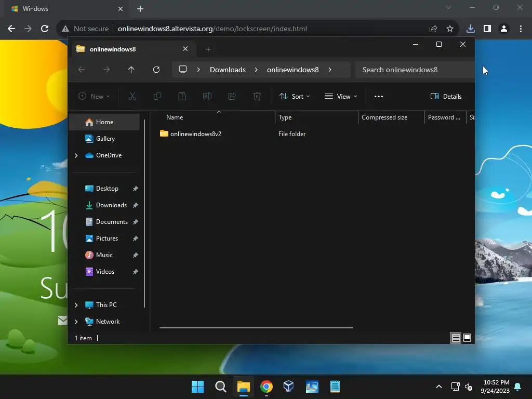Open Notepad icon on taskbar
532x399 pixels.
click(x=335, y=387)
